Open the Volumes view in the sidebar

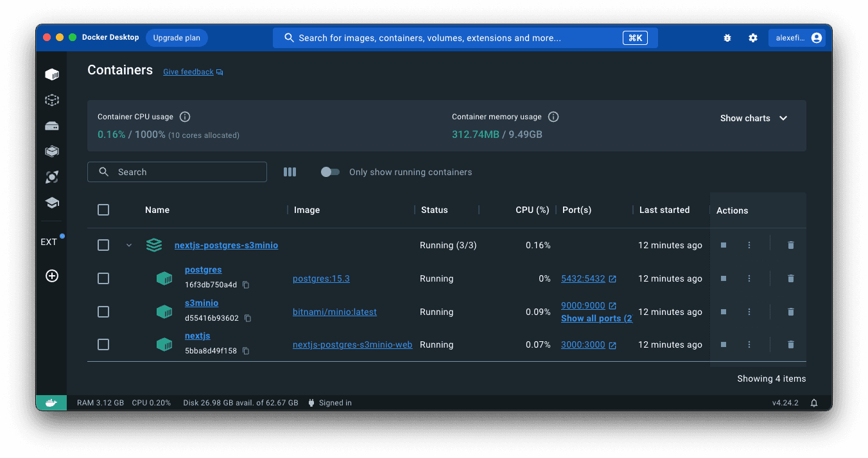point(52,126)
